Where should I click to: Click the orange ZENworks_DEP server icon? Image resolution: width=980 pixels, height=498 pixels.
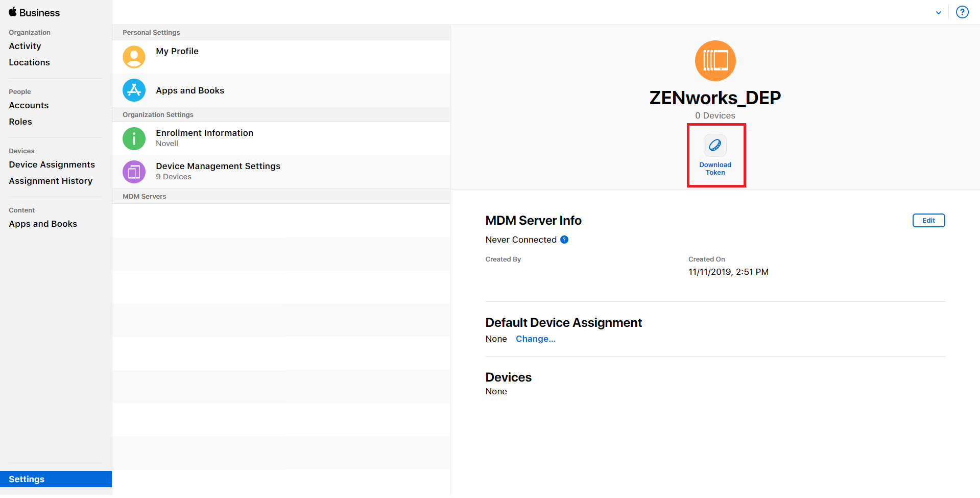715,61
